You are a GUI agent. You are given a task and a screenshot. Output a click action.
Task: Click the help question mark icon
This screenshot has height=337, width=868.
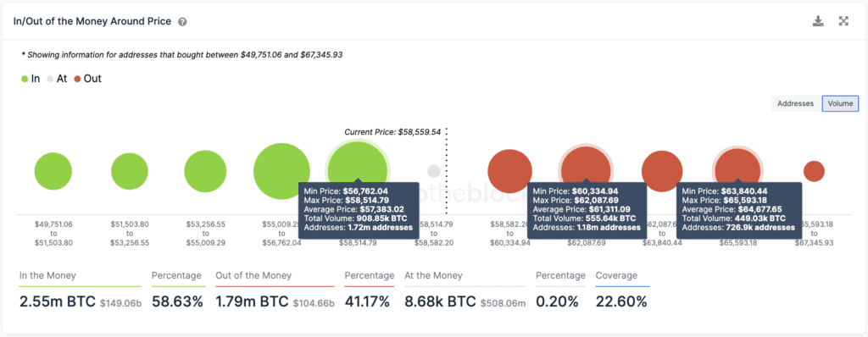[183, 22]
